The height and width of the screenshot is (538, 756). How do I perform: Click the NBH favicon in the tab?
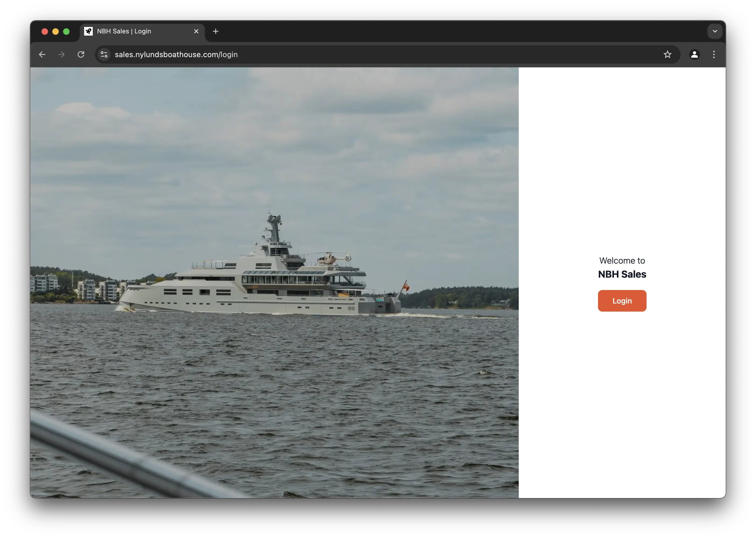(88, 31)
